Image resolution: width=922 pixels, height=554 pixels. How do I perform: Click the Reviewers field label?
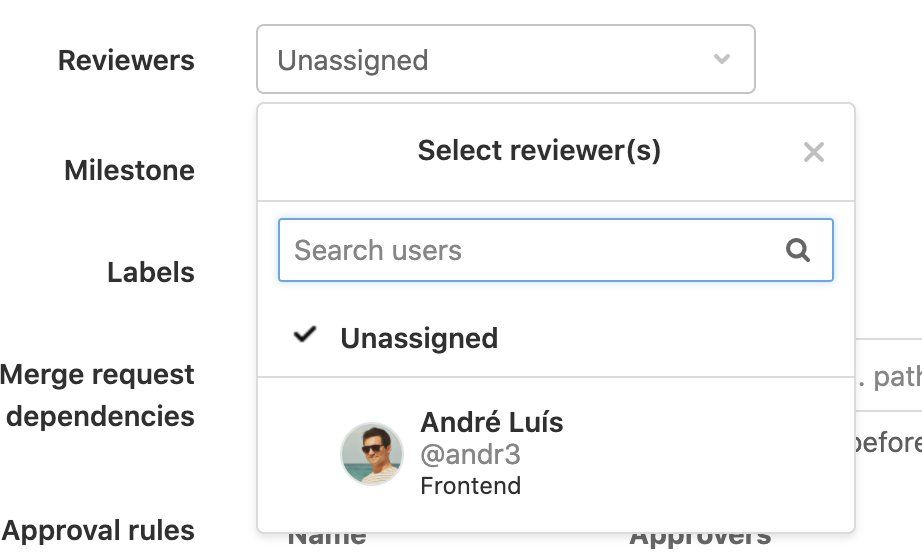click(126, 60)
